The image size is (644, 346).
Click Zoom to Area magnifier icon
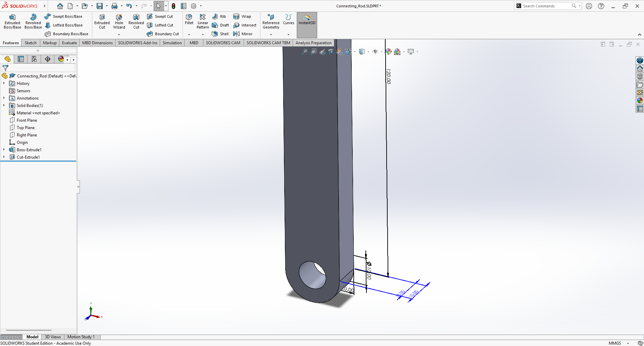tap(313, 52)
